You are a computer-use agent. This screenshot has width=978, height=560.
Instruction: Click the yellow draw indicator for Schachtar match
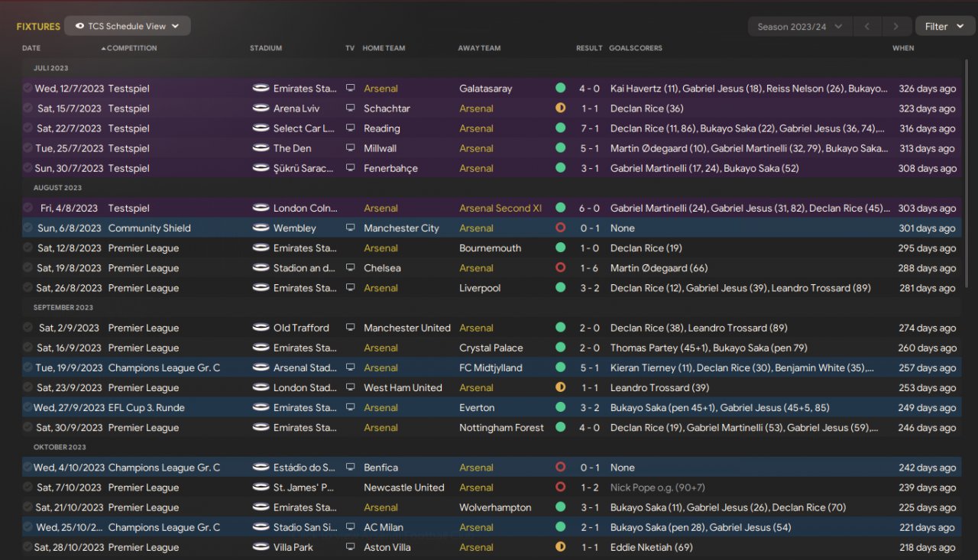[560, 108]
